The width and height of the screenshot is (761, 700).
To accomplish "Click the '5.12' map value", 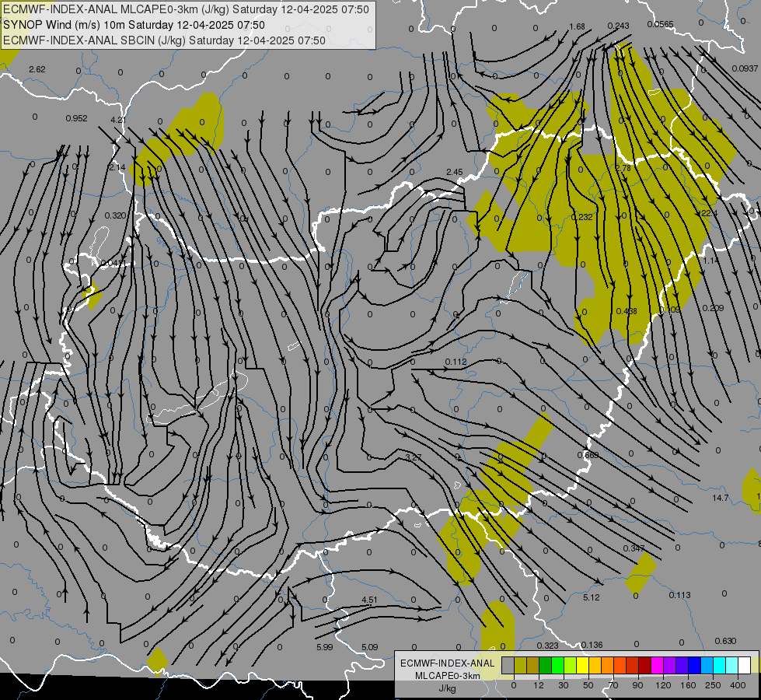I will coord(591,597).
